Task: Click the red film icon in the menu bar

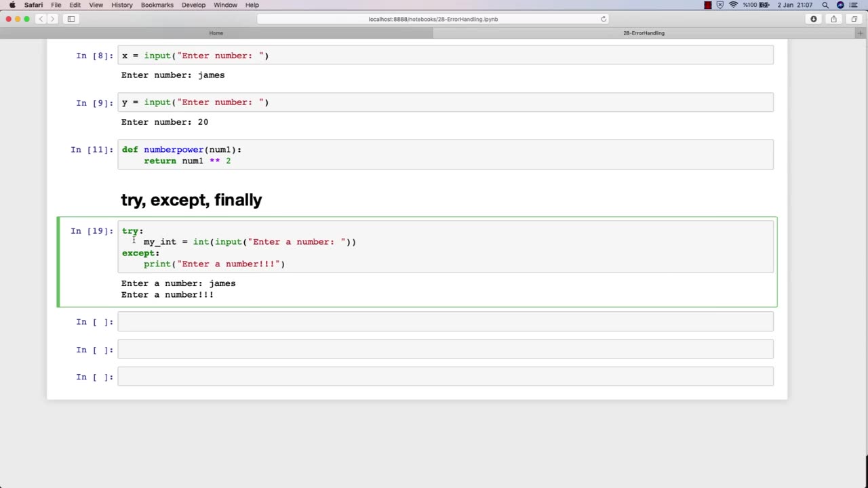Action: pos(708,5)
